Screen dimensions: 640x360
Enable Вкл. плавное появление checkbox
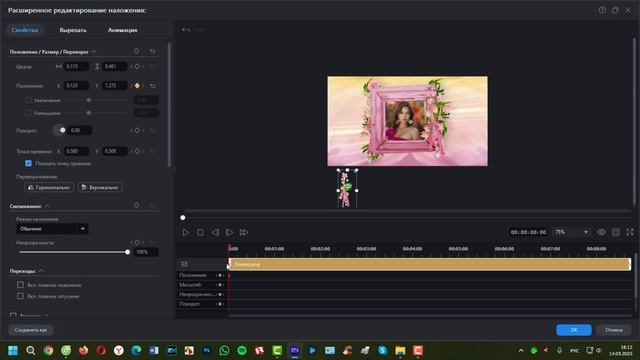[x=20, y=284]
